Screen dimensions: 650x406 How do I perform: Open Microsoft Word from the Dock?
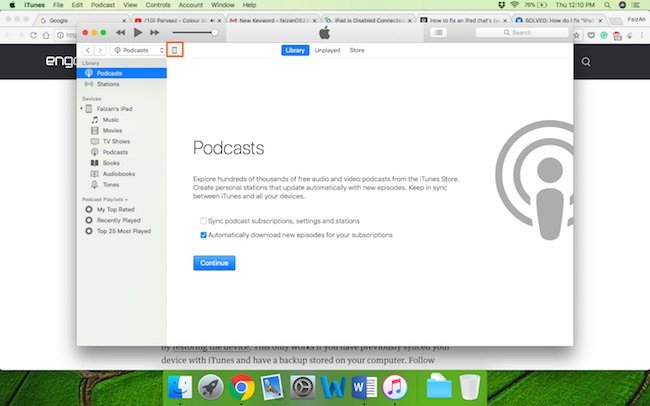click(364, 387)
